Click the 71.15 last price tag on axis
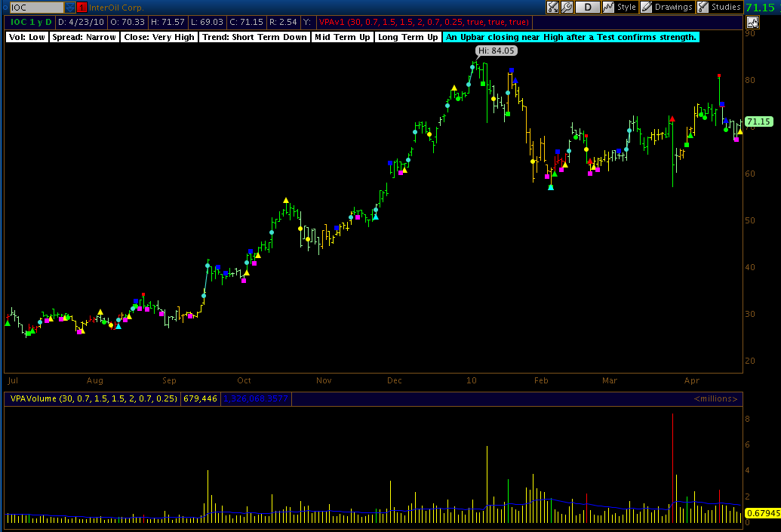 (758, 121)
